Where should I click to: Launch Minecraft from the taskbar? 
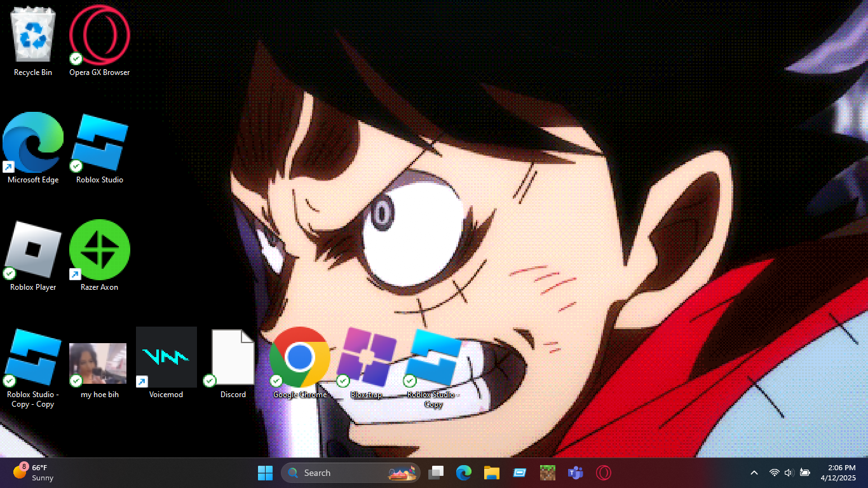pos(548,473)
